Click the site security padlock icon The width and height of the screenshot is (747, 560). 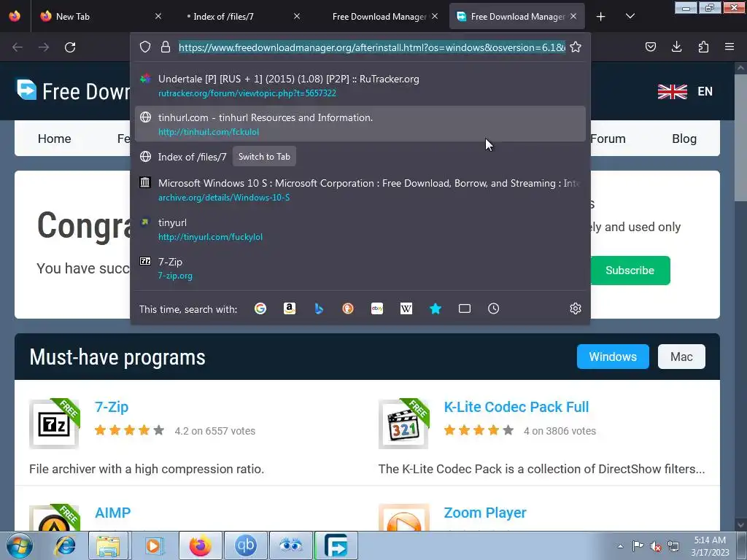click(x=166, y=47)
